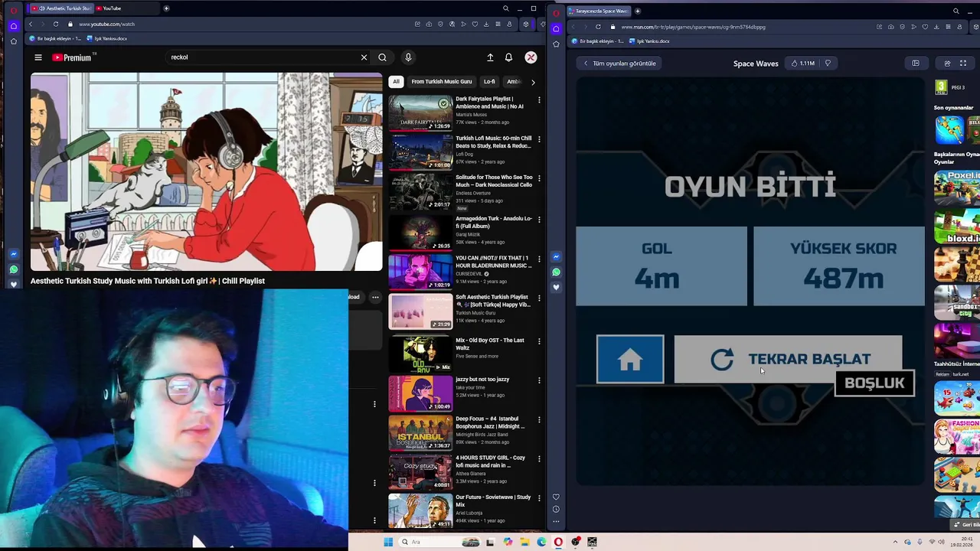Open the volume control in the system tray

pyautogui.click(x=941, y=542)
